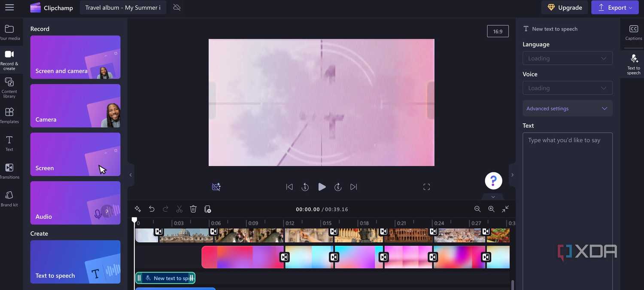The height and width of the screenshot is (290, 644).
Task: Click the text to speech input box
Action: [568, 211]
